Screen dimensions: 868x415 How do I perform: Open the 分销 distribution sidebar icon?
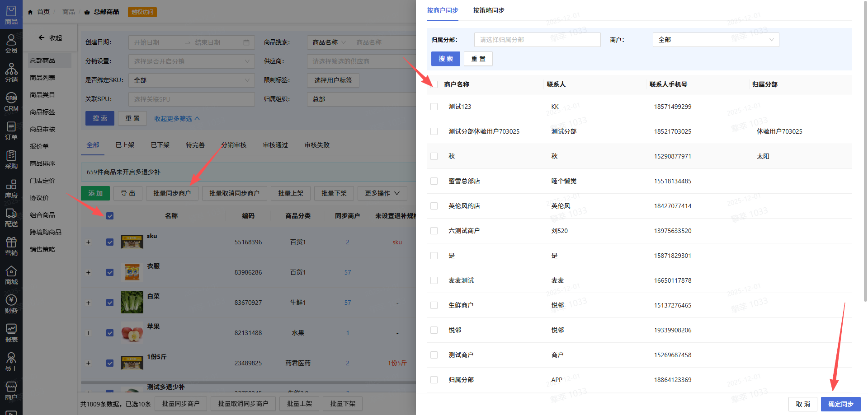coord(11,72)
